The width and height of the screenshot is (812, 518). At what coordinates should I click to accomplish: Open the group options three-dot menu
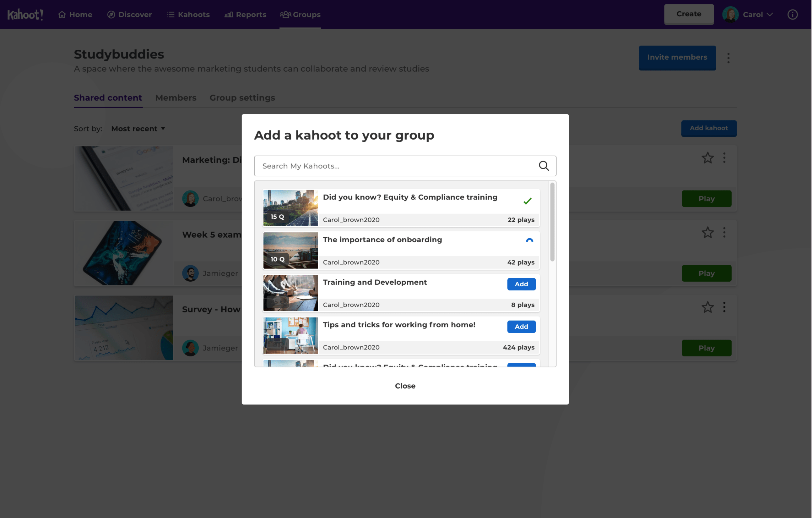pos(728,58)
